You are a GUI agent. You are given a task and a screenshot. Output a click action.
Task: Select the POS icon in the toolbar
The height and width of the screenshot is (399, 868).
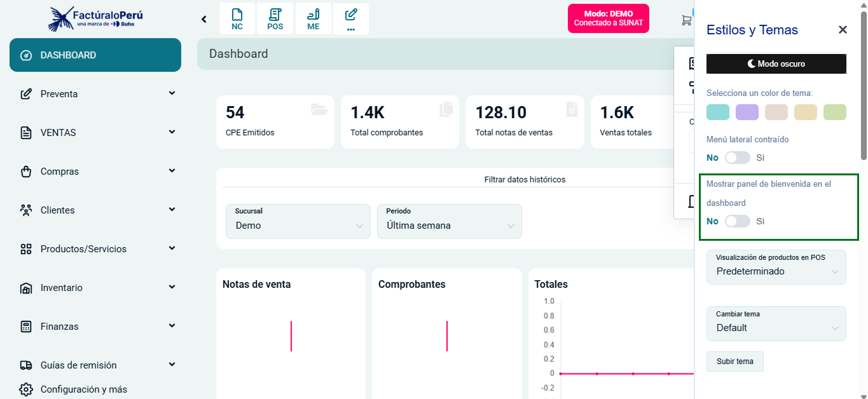(275, 18)
